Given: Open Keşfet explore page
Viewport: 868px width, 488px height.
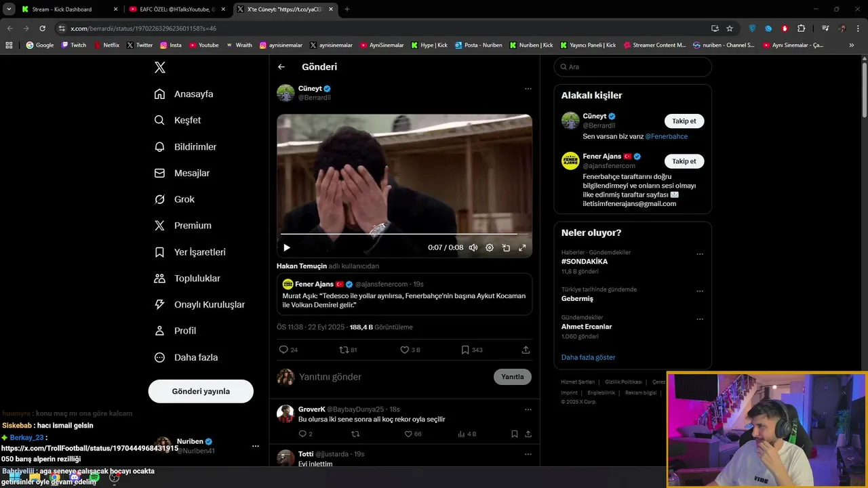Looking at the screenshot, I should point(178,120).
